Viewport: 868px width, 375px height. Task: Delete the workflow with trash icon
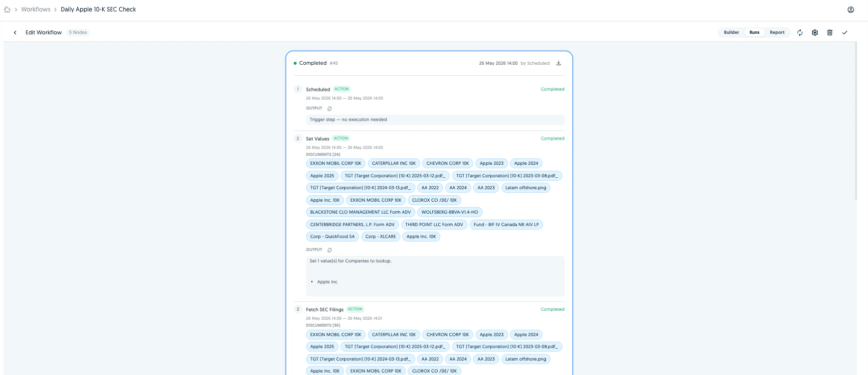830,32
